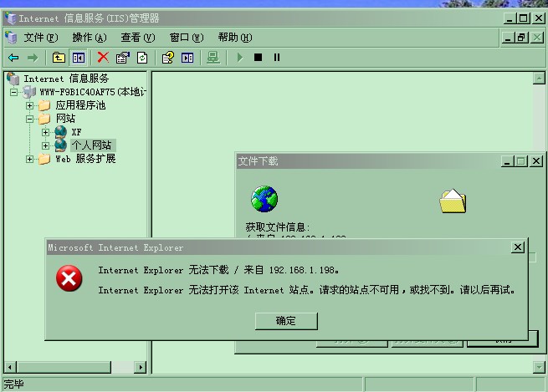Click tree pane horizontal scrollbar thumb
Image resolution: width=548 pixels, height=392 pixels.
click(64, 367)
